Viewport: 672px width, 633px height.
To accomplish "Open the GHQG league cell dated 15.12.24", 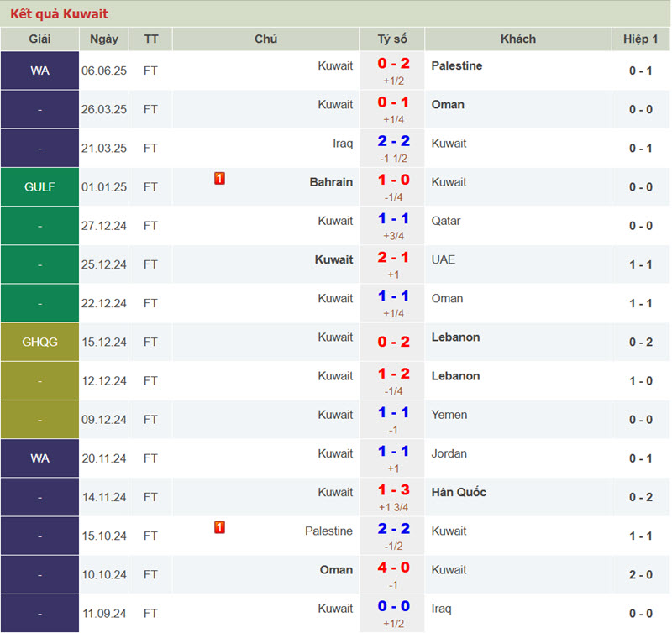I will click(x=39, y=342).
